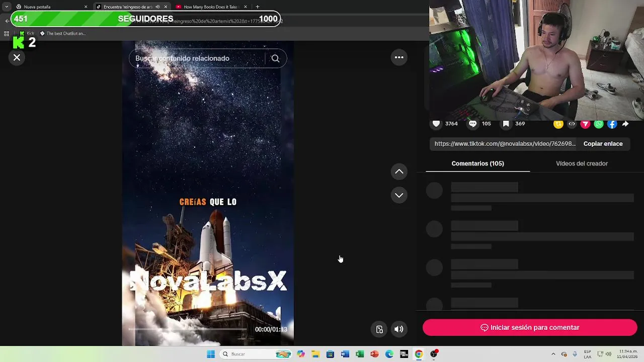The height and width of the screenshot is (362, 644).
Task: Click the search magnifier in related content box
Action: point(275,58)
